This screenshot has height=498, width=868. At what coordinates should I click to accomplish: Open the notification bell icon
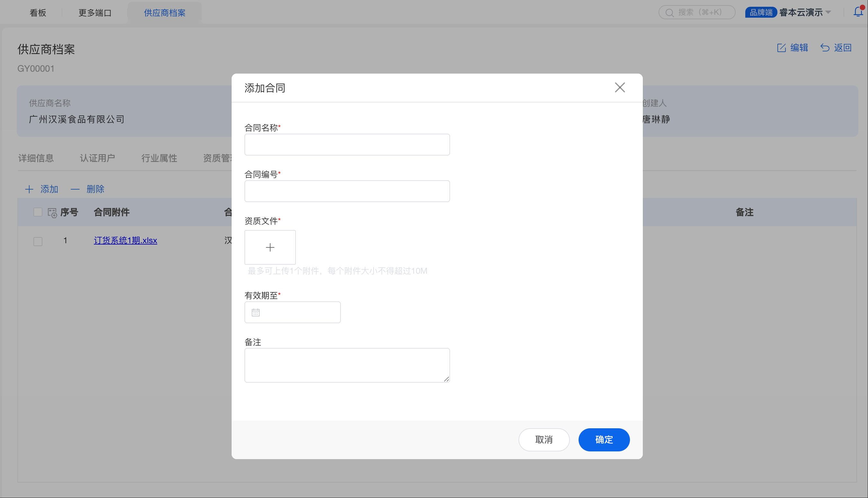coord(858,12)
